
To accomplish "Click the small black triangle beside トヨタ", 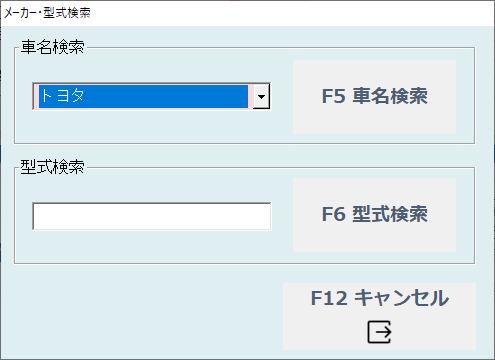I will pyautogui.click(x=261, y=97).
